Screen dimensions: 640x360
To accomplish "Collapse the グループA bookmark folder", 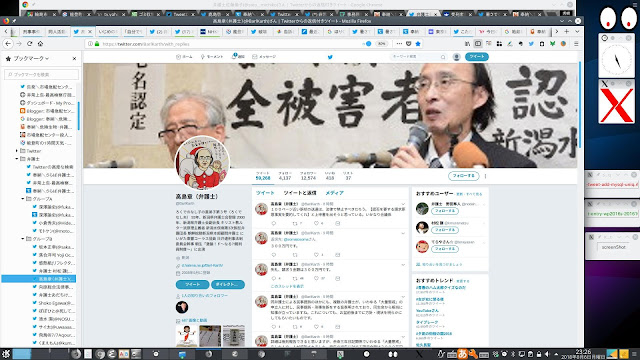I will [23, 199].
